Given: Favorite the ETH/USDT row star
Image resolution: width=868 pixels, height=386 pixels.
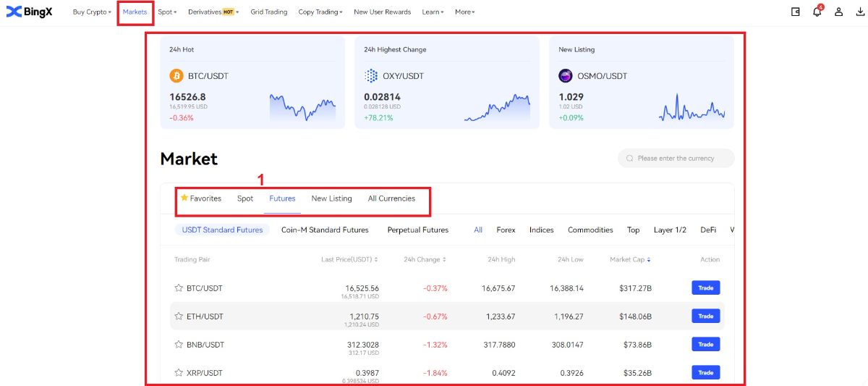Looking at the screenshot, I should tap(179, 316).
